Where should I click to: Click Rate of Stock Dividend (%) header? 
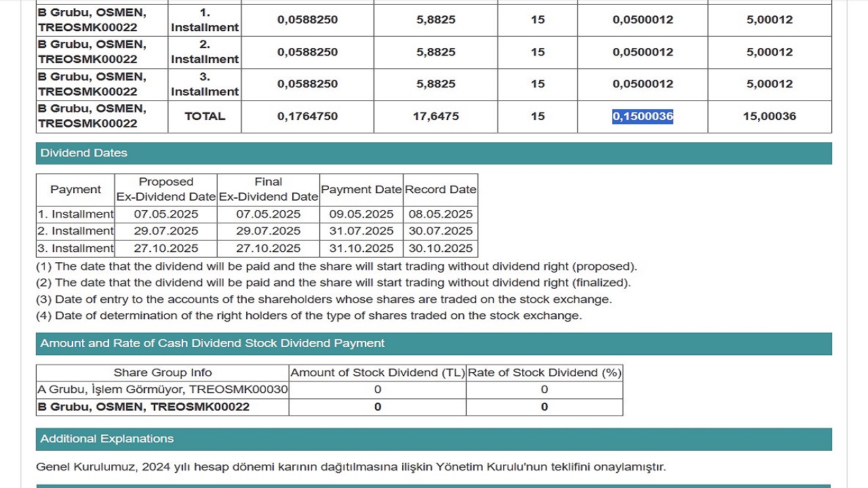(x=545, y=373)
